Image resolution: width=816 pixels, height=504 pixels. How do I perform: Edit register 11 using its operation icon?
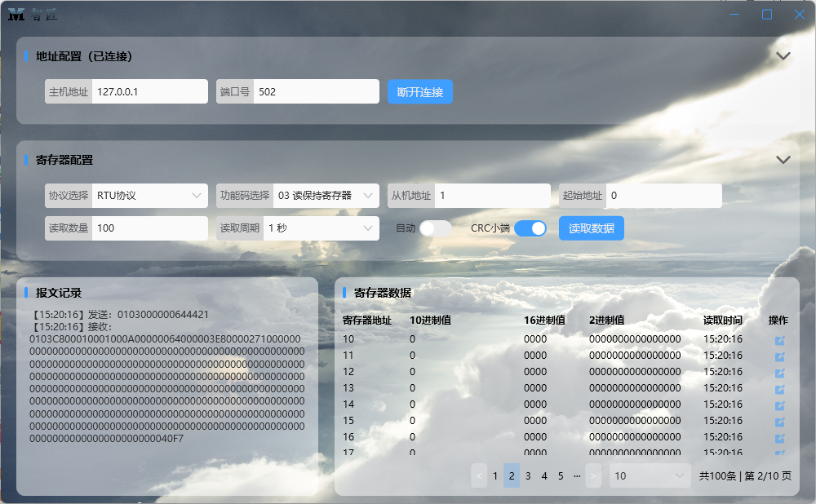[781, 355]
